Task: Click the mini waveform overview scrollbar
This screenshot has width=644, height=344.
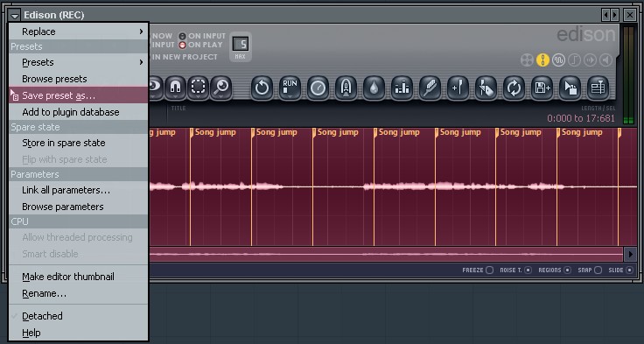Action: (386, 254)
